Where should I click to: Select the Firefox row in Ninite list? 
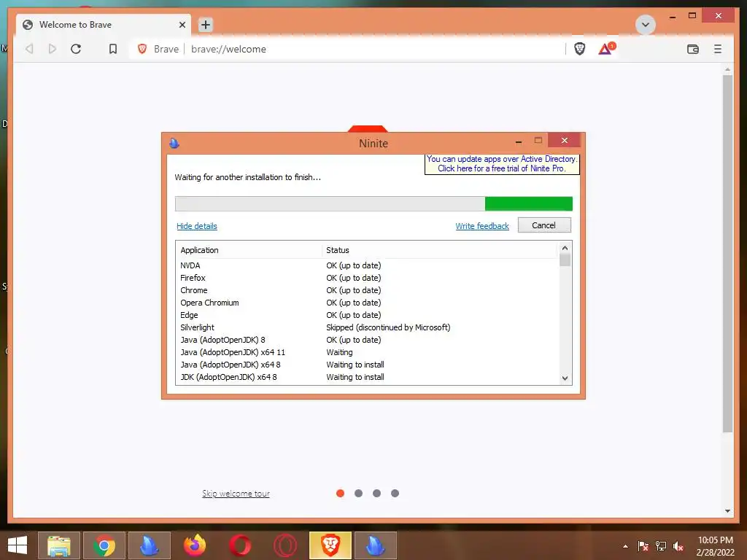(x=367, y=278)
